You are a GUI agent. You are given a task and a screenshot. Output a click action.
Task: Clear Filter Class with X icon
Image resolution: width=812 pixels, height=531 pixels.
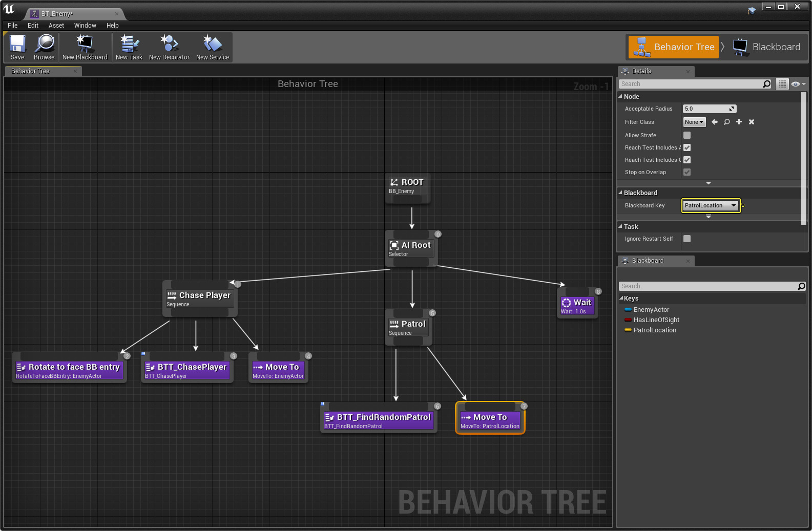point(752,122)
